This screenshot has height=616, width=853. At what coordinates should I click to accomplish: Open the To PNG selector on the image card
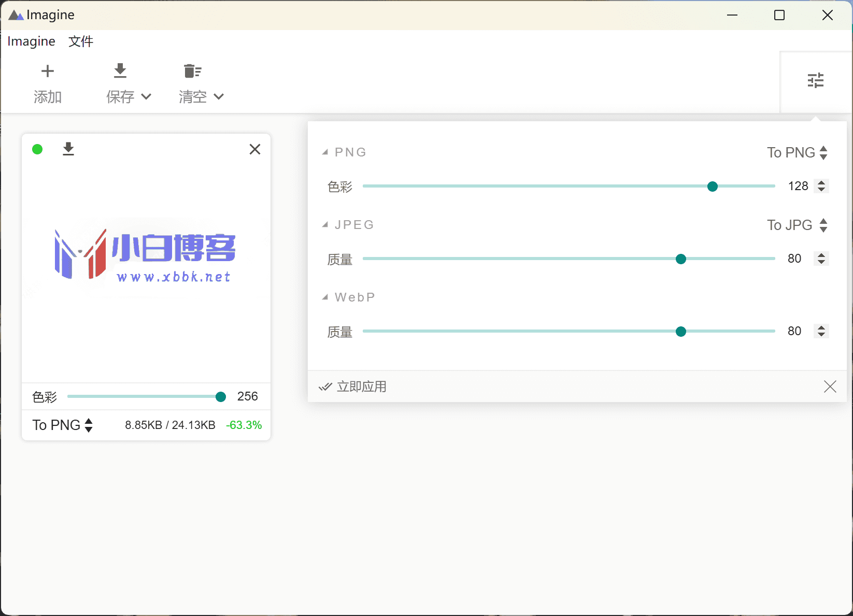pos(63,425)
